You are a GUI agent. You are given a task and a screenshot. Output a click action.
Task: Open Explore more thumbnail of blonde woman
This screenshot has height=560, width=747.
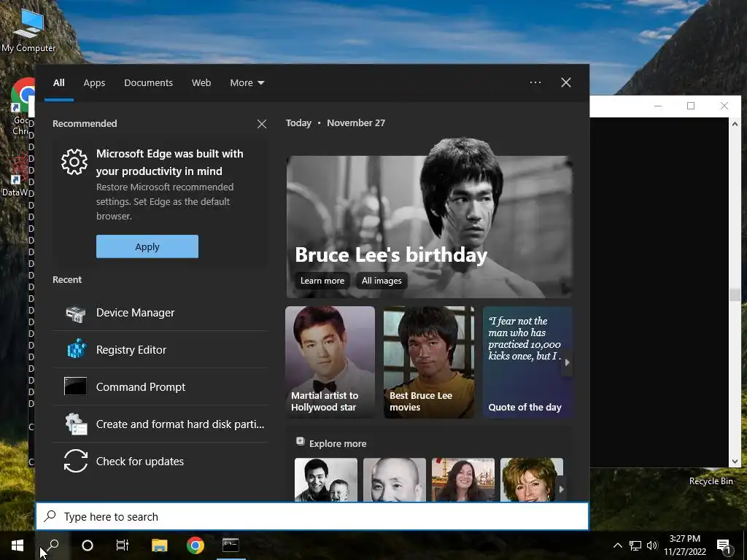532,480
